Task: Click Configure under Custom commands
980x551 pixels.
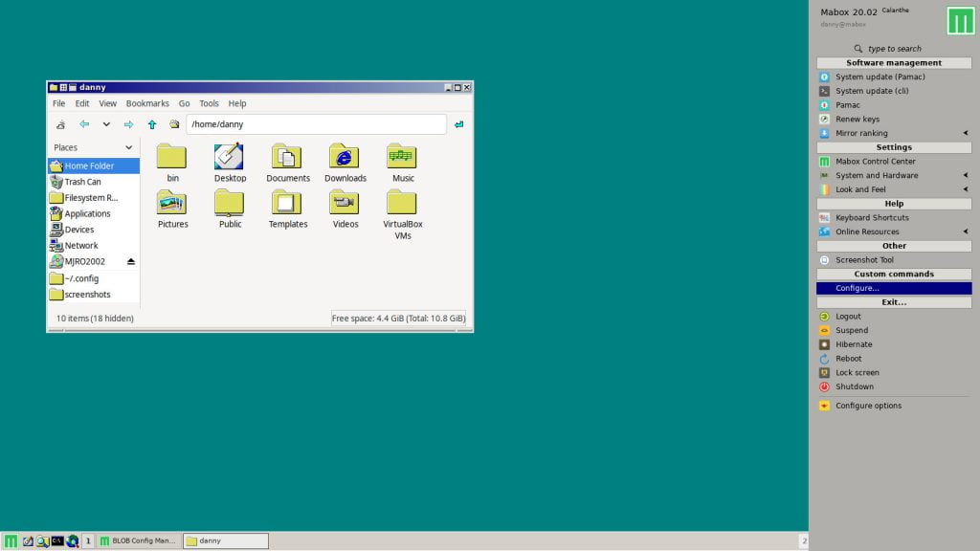Action: (x=857, y=288)
